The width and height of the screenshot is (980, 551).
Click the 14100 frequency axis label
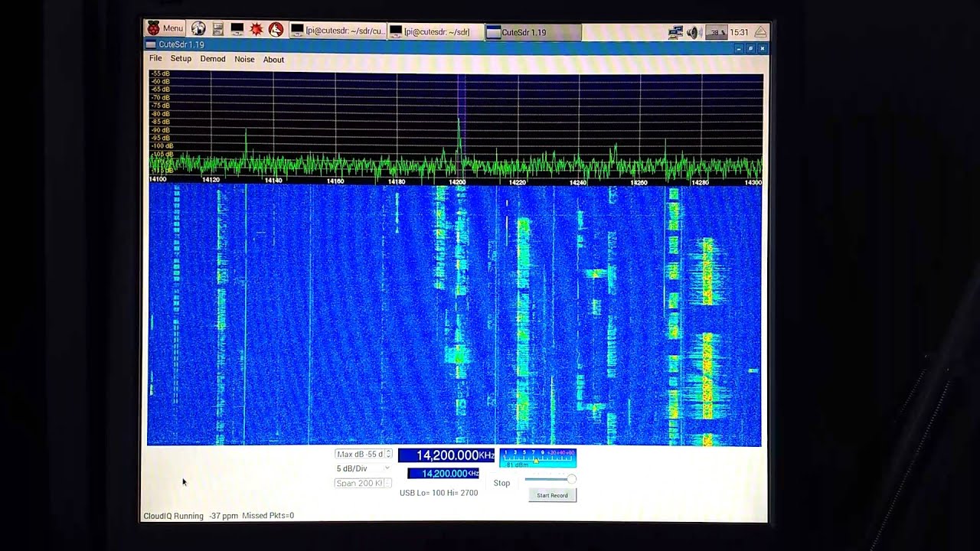coord(158,180)
